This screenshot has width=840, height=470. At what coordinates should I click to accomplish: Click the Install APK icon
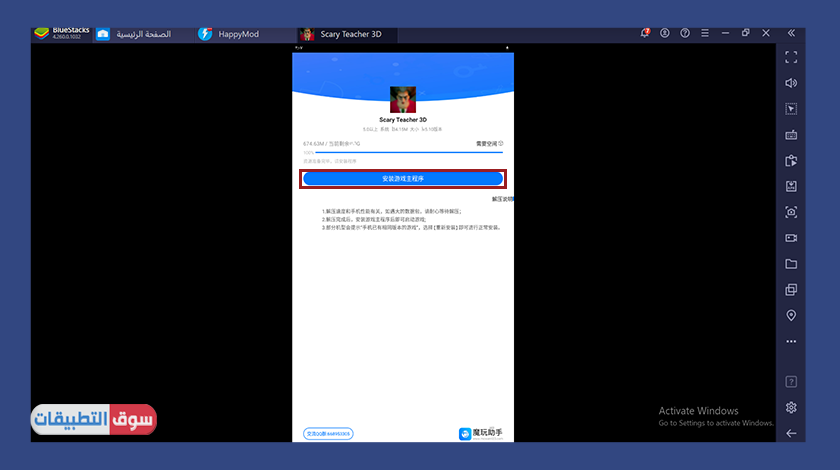click(791, 186)
